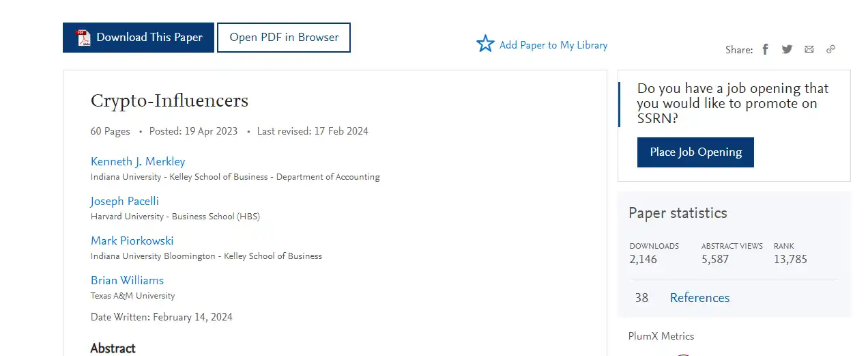Open the References link
This screenshot has height=356, width=868.
(x=699, y=298)
